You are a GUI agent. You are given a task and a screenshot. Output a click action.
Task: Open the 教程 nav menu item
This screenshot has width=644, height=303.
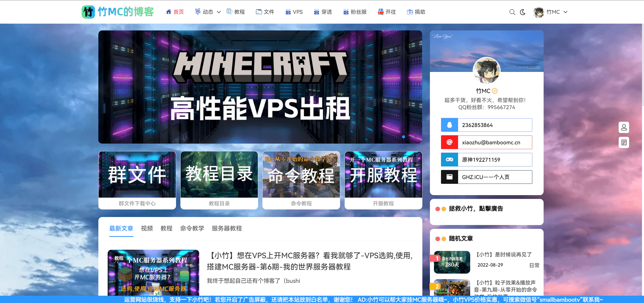tap(236, 12)
